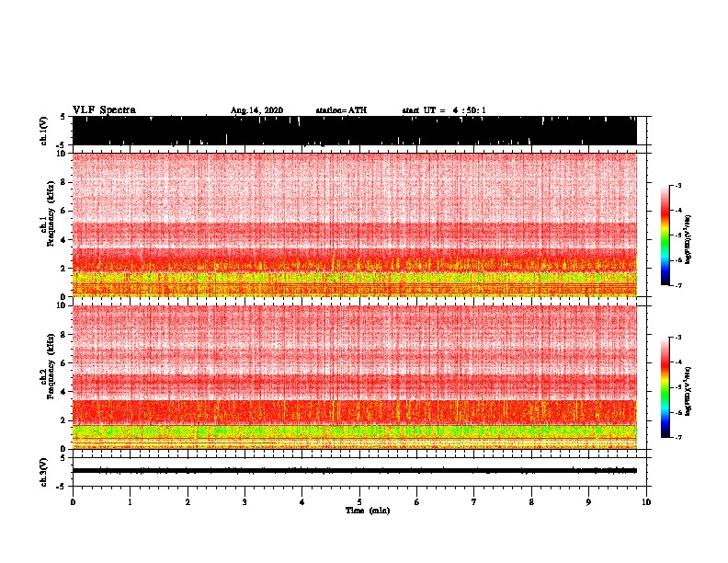This screenshot has width=728, height=563.
Task: Click the ch.2 frequency spectrogram panel
Action: tap(355, 377)
